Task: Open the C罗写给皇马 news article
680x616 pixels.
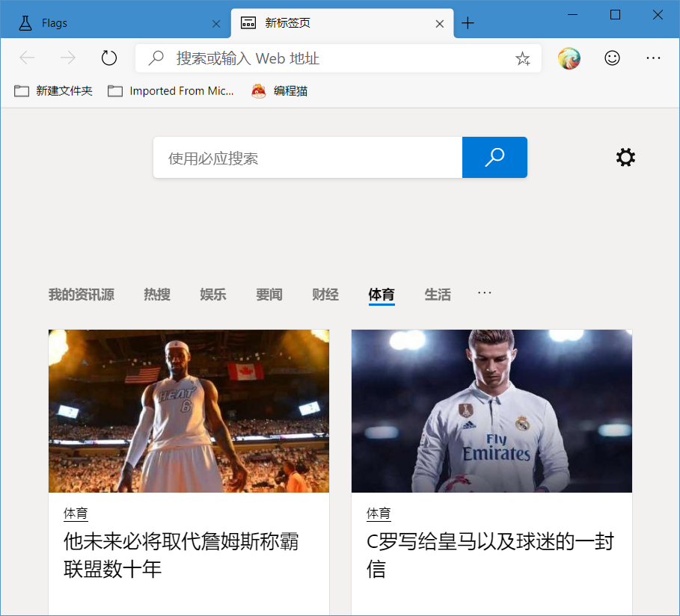Action: tap(491, 557)
